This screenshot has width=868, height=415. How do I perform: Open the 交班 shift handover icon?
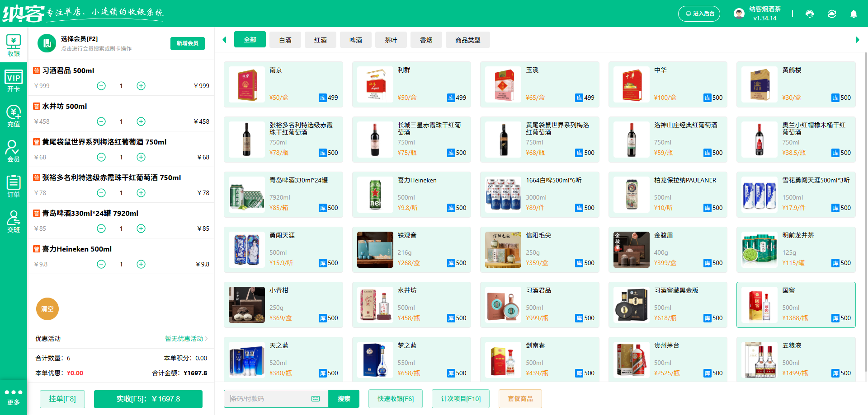[14, 221]
